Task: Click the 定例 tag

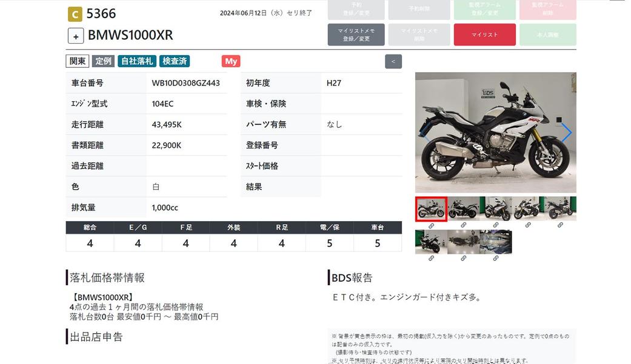Action: [x=104, y=61]
